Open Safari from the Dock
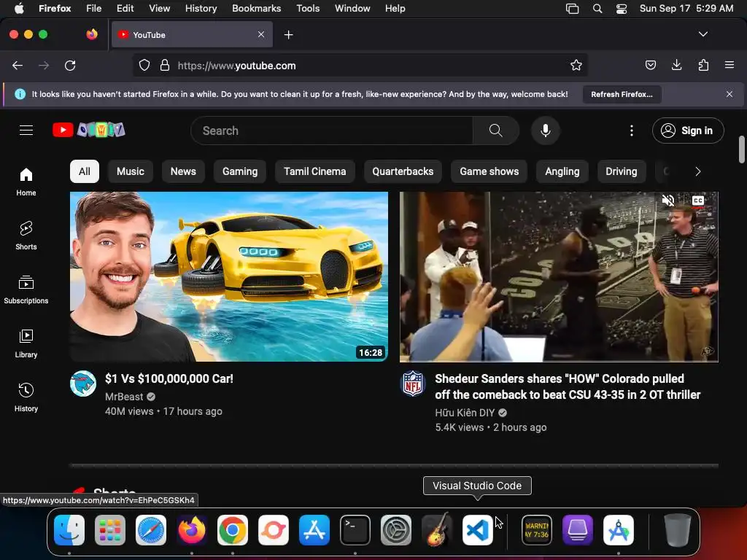 pos(151,530)
